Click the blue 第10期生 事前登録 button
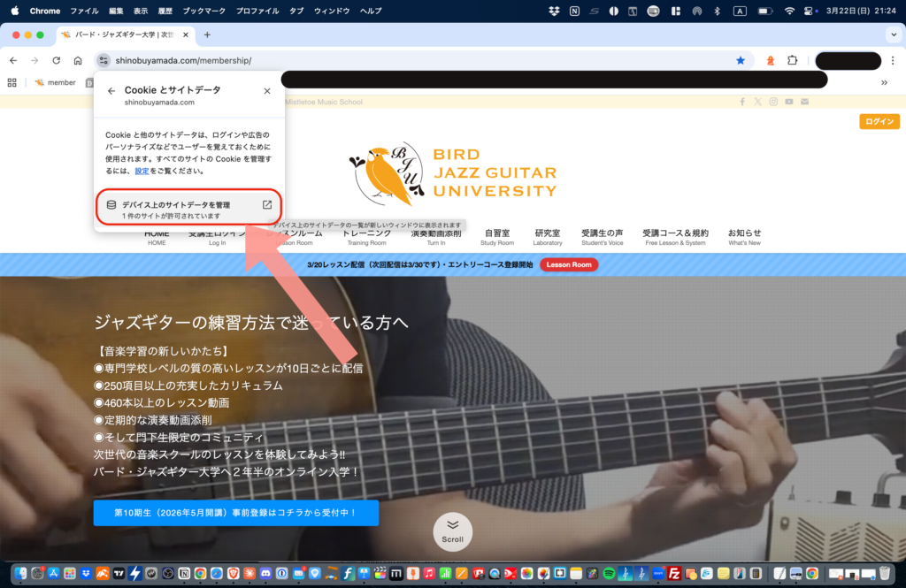This screenshot has width=906, height=588. point(235,513)
